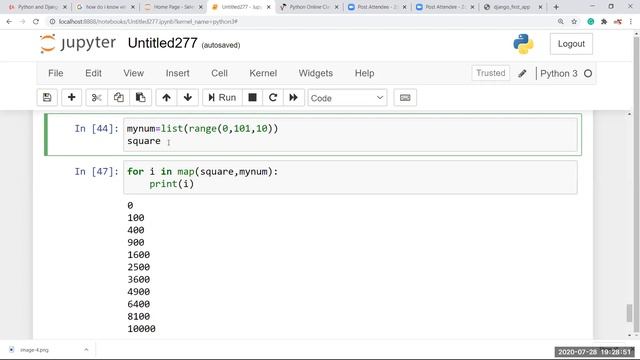Open the File menu
This screenshot has height=360, width=640.
(x=56, y=73)
